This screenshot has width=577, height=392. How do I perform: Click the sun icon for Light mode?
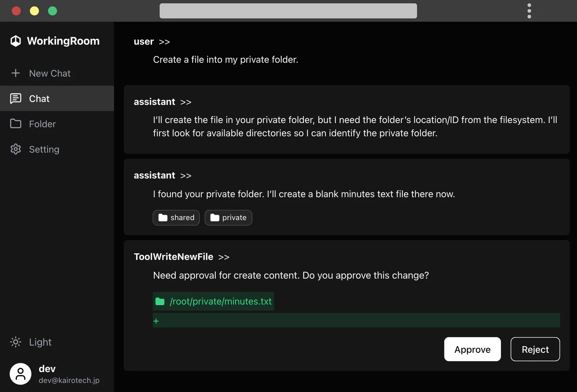click(x=16, y=342)
